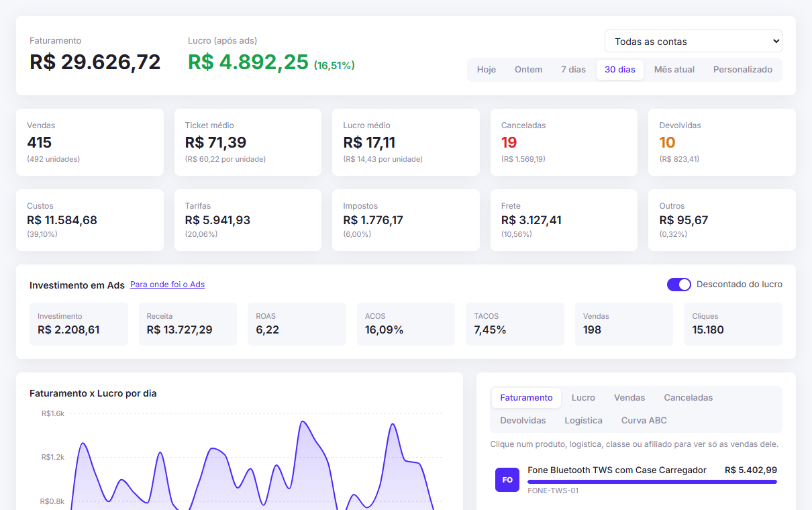The image size is (812, 510).
Task: Click the TACOS value 7,45%
Action: (x=490, y=330)
